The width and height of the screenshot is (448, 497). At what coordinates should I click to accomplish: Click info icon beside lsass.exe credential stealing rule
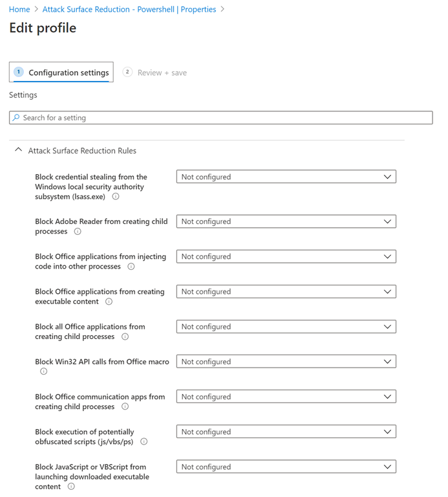[116, 197]
